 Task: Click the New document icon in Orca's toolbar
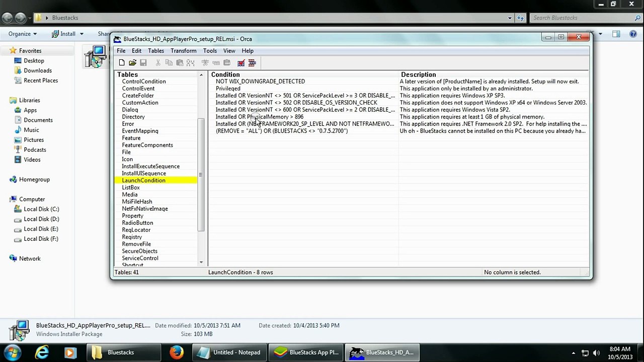(122, 63)
